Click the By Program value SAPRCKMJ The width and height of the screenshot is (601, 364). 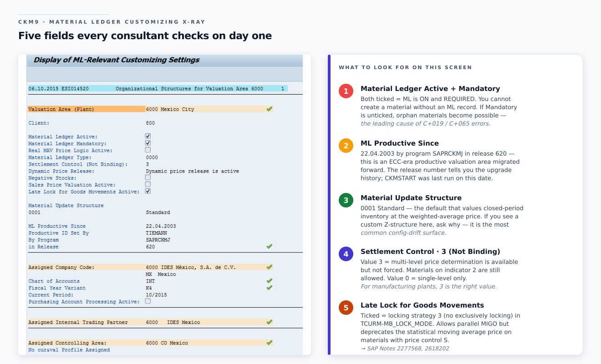click(x=158, y=240)
